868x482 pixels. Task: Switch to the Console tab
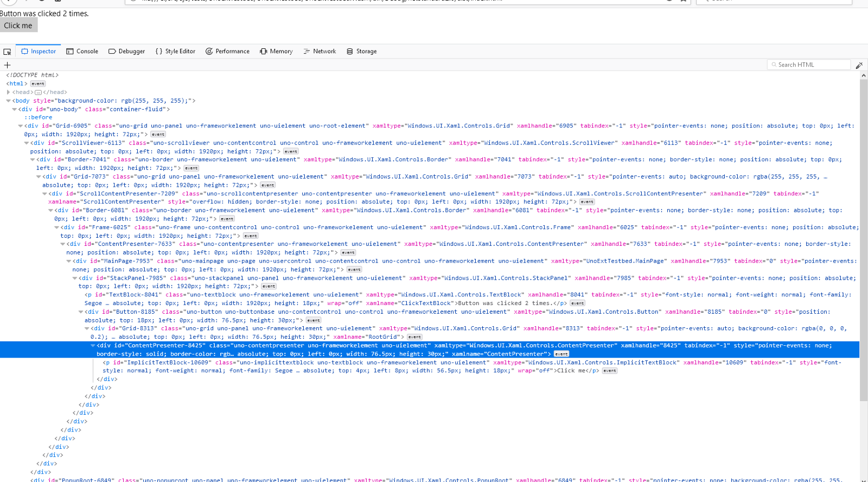[82, 52]
